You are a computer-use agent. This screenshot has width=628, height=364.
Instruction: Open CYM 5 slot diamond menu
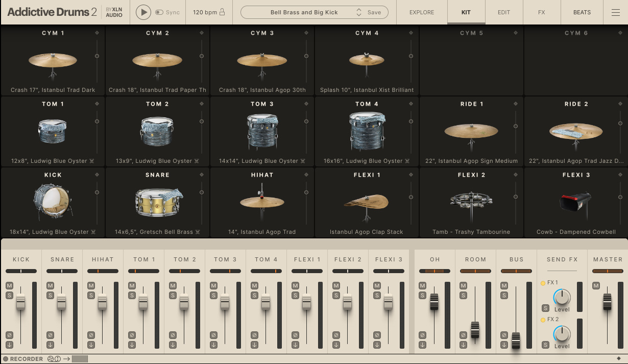516,33
